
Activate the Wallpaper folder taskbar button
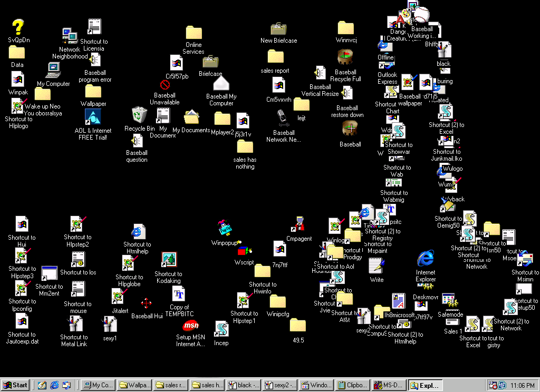point(134,385)
